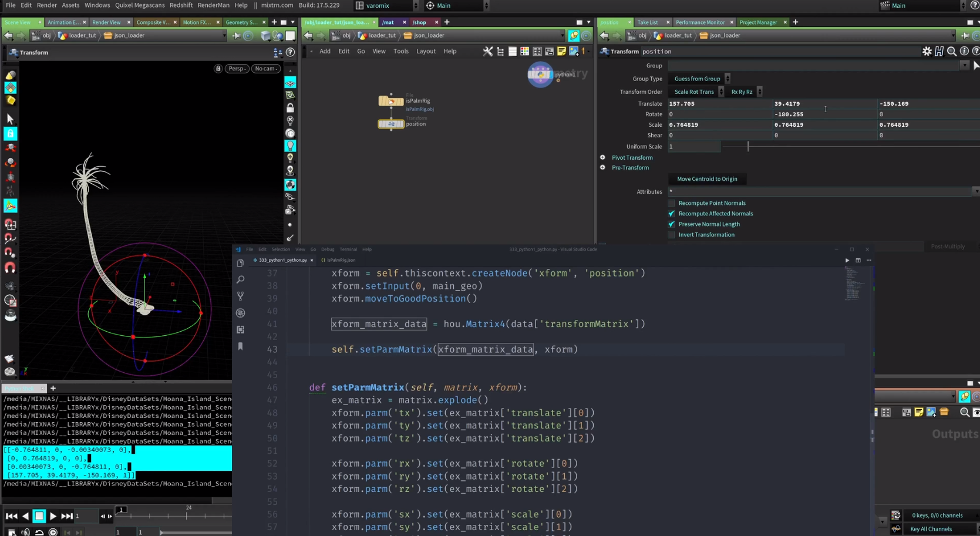
Task: Run the Python file with play icon
Action: 847,260
